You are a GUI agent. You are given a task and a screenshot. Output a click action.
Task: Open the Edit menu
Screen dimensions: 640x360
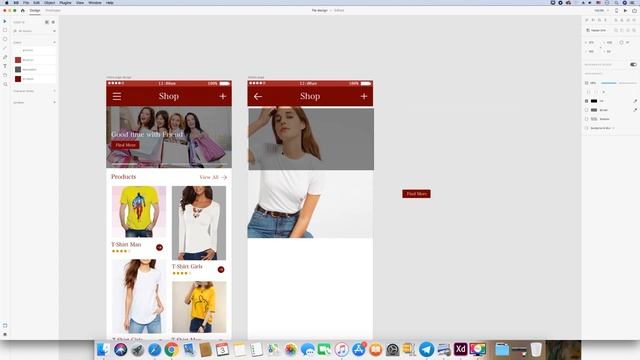coord(36,2)
